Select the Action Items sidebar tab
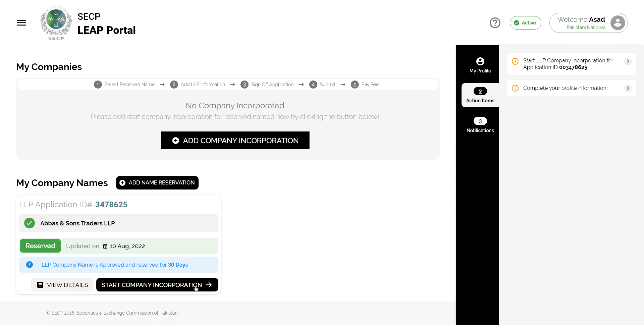This screenshot has height=325, width=644. [x=480, y=95]
